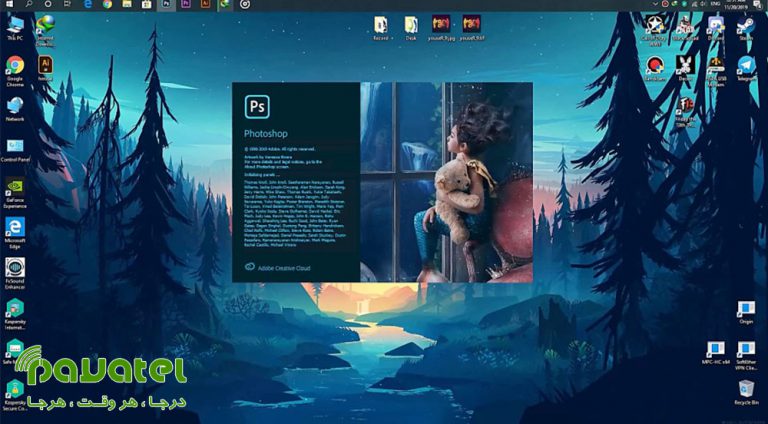This screenshot has width=768, height=424.
Task: Open the system clock and date
Action: [736, 4]
